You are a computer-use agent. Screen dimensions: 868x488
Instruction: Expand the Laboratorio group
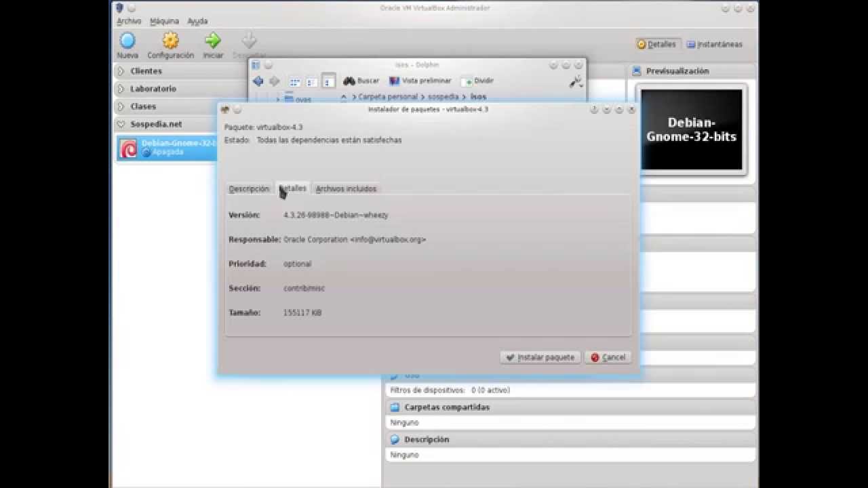tap(121, 89)
